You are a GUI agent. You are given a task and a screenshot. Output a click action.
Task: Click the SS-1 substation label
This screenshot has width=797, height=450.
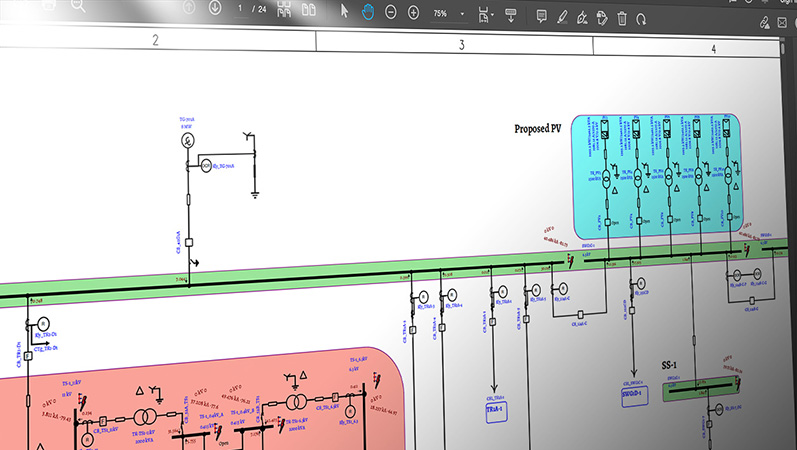coord(669,365)
